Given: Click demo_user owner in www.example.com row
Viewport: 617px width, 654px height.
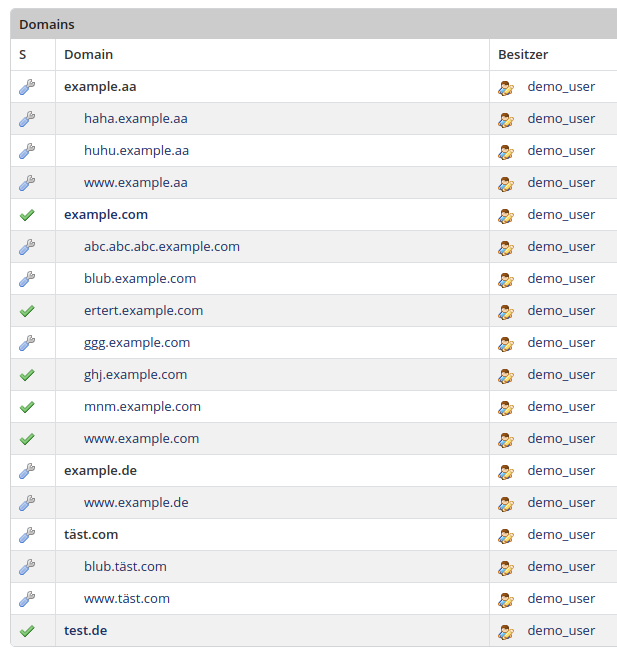Looking at the screenshot, I should (561, 439).
